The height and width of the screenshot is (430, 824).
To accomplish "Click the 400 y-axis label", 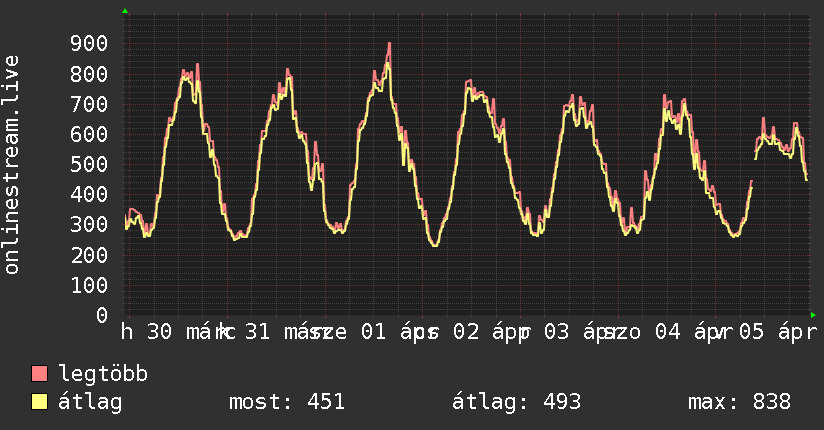I will coord(89,194).
